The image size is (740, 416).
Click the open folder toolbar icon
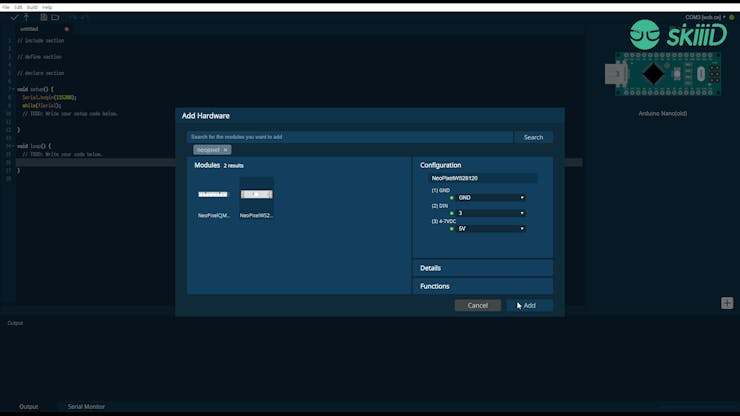[x=55, y=17]
